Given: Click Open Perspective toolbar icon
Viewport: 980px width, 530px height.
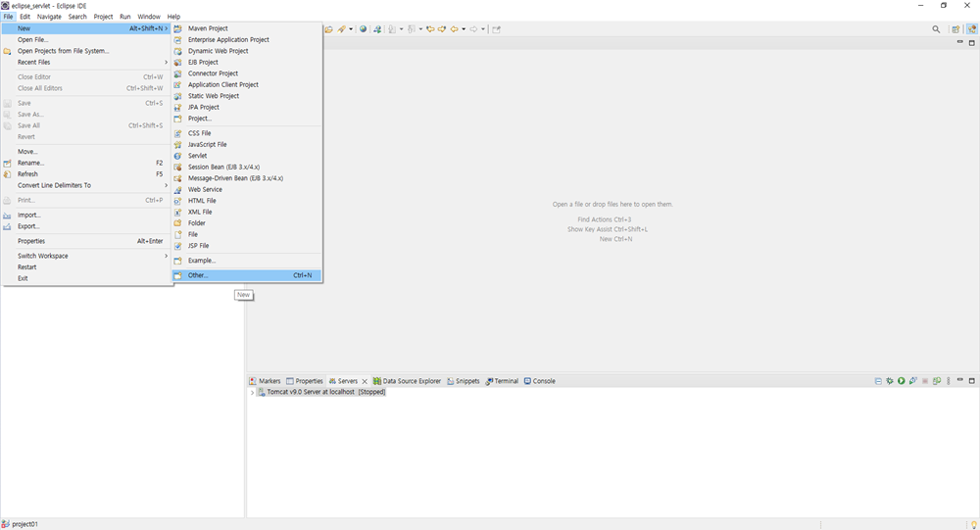Looking at the screenshot, I should [955, 28].
